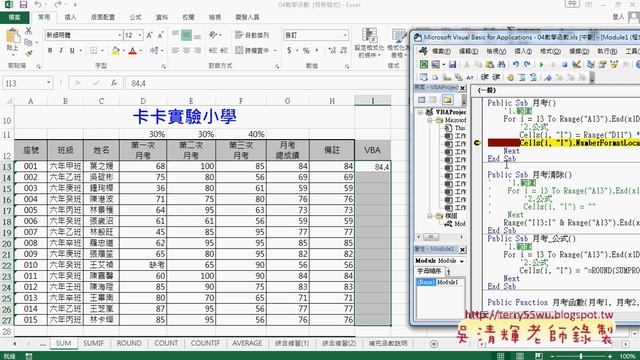Image resolution: width=640 pixels, height=360 pixels.
Task: Click the Increase Indent icon in the alignment group
Action: [224, 51]
